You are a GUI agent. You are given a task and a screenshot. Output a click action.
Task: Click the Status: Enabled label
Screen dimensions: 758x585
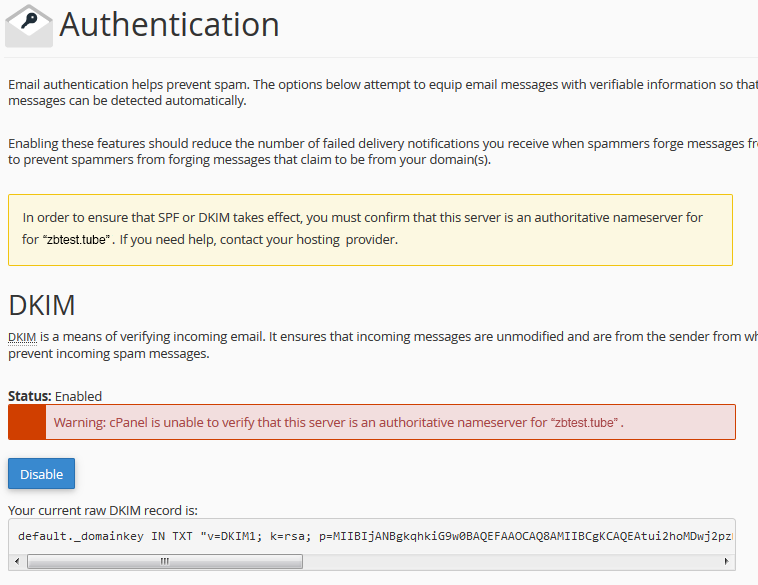[x=55, y=396]
